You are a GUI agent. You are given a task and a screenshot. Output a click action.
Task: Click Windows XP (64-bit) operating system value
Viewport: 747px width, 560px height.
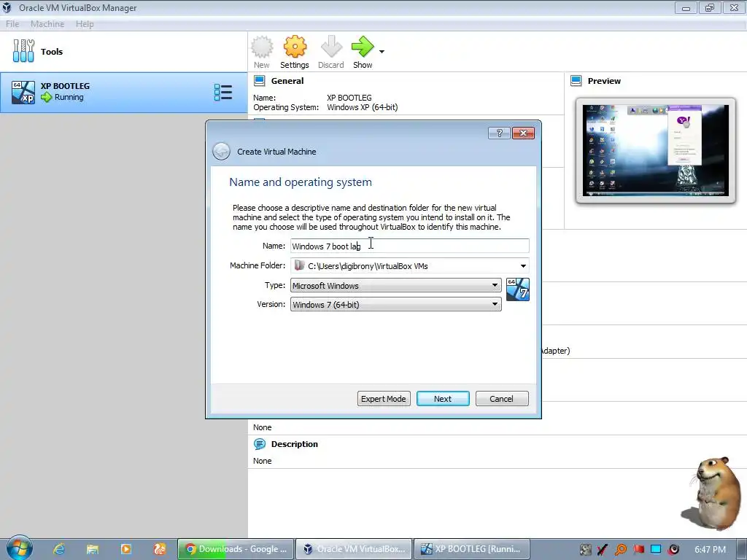pos(362,108)
